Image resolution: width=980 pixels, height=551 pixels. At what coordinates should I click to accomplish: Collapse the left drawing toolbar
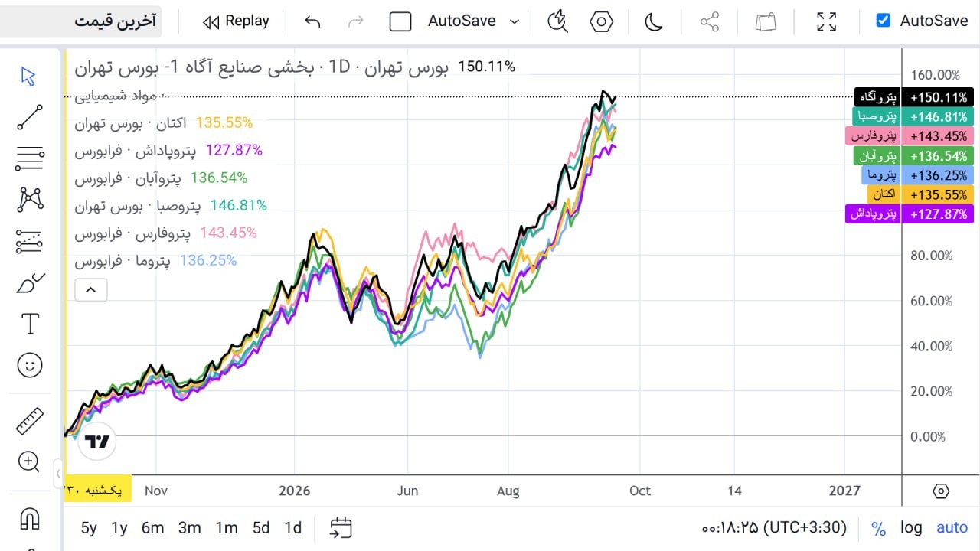click(58, 474)
